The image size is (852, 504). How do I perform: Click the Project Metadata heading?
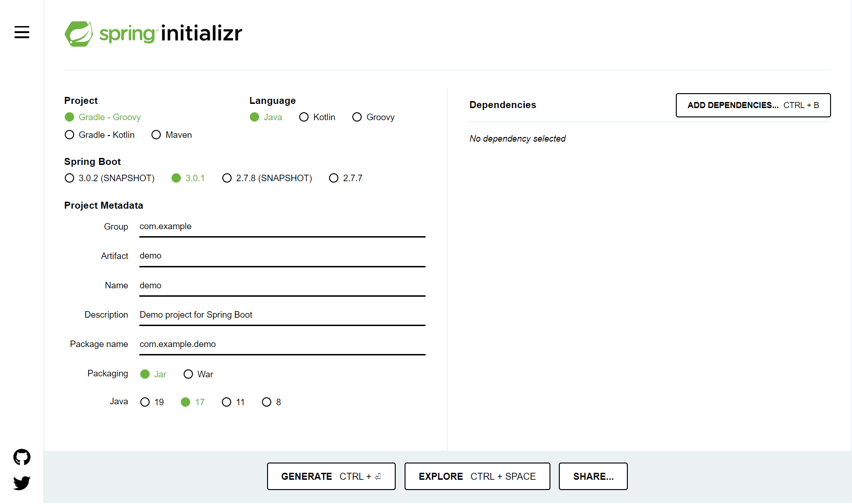coord(103,205)
